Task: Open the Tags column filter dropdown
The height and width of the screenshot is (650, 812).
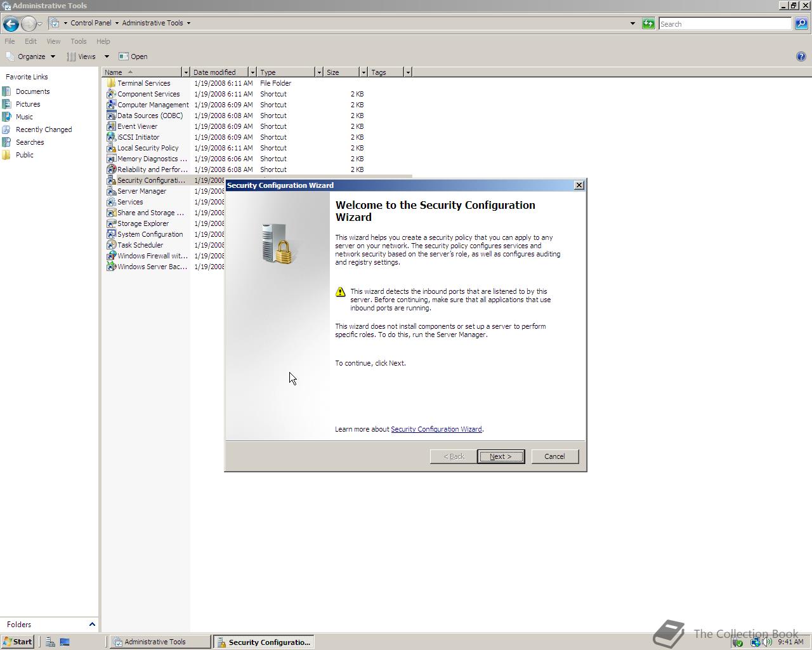Action: (x=408, y=72)
